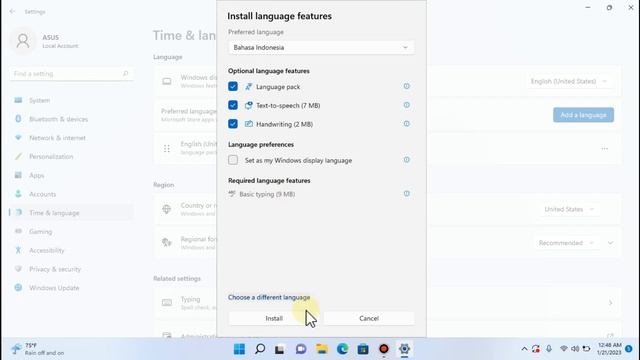Check the Language pack checkbox
The width and height of the screenshot is (640, 360).
coord(233,87)
